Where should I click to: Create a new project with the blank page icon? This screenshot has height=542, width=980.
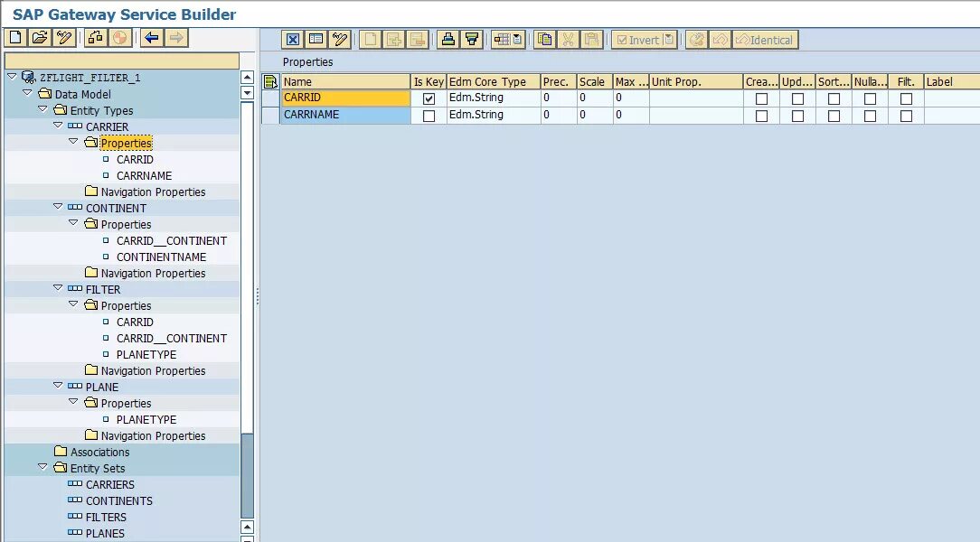pos(15,38)
